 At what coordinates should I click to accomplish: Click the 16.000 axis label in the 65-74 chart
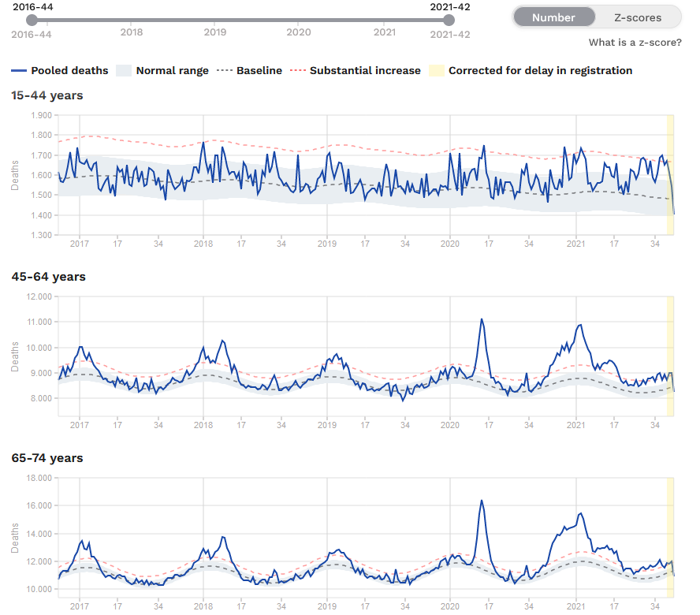click(39, 505)
